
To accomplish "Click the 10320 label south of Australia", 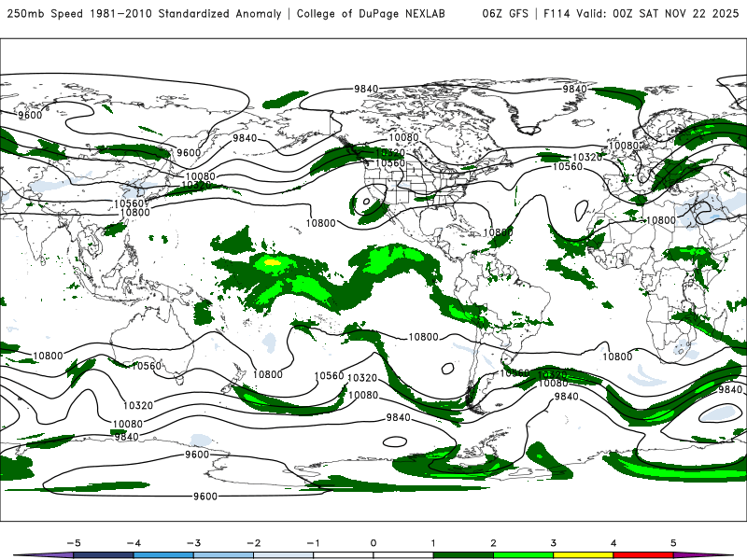I will click(x=138, y=405).
